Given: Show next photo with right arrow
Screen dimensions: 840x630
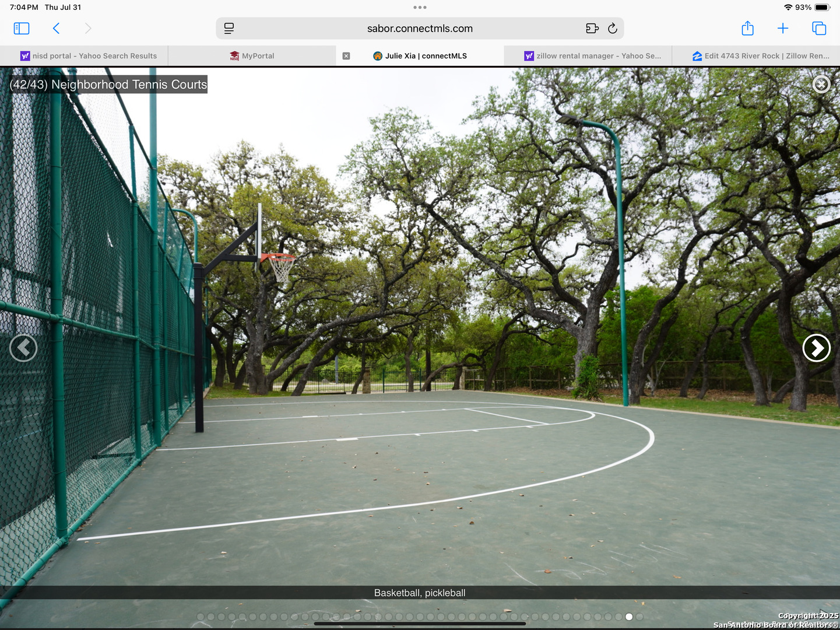Looking at the screenshot, I should coord(816,348).
